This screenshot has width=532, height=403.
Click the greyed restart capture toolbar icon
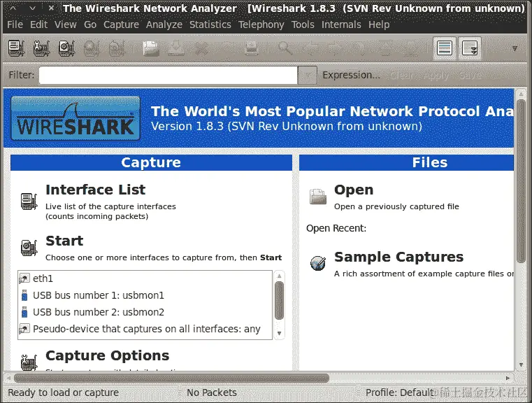117,48
